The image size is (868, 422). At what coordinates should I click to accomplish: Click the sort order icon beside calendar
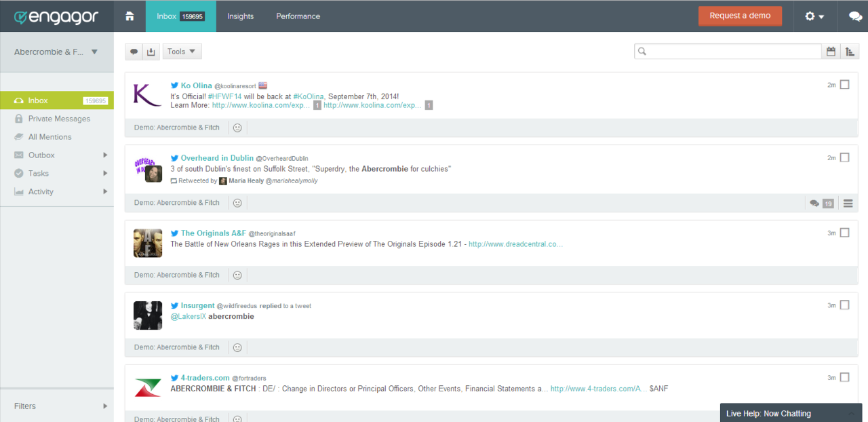(x=850, y=52)
